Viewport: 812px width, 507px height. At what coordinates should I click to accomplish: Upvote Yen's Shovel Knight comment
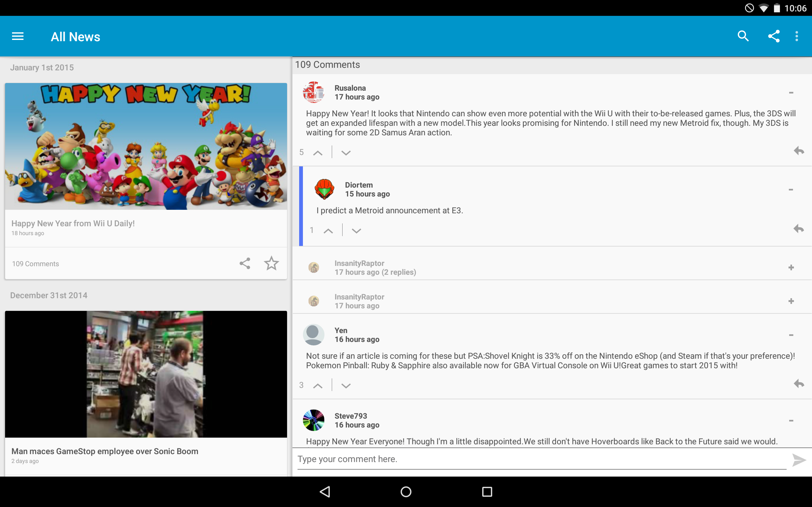click(x=318, y=386)
